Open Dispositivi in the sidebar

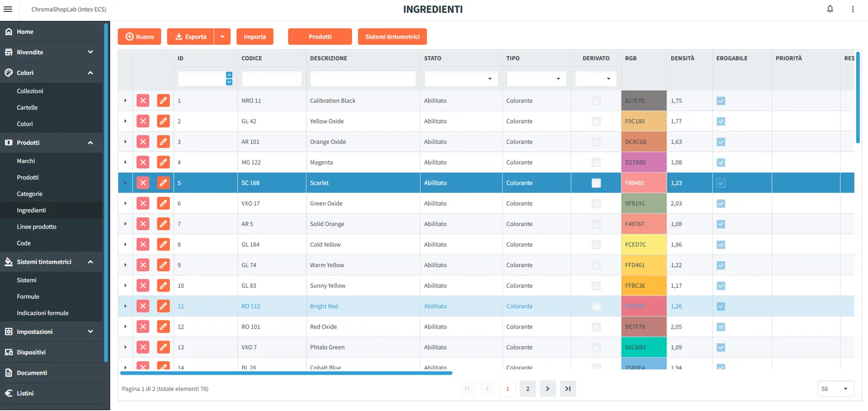[52, 352]
